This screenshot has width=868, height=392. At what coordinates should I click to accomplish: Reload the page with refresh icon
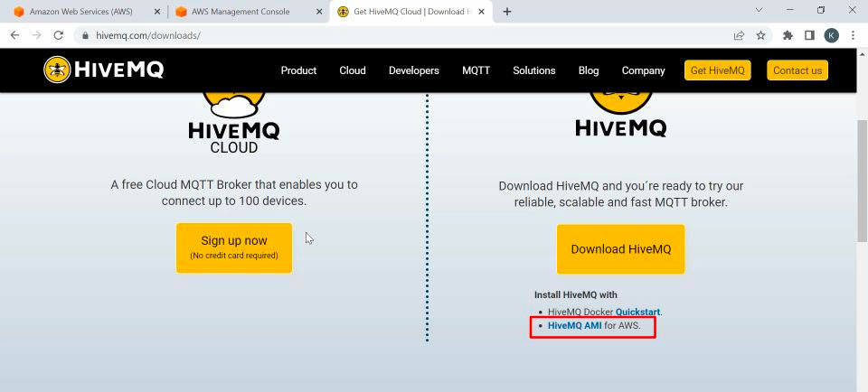click(58, 35)
